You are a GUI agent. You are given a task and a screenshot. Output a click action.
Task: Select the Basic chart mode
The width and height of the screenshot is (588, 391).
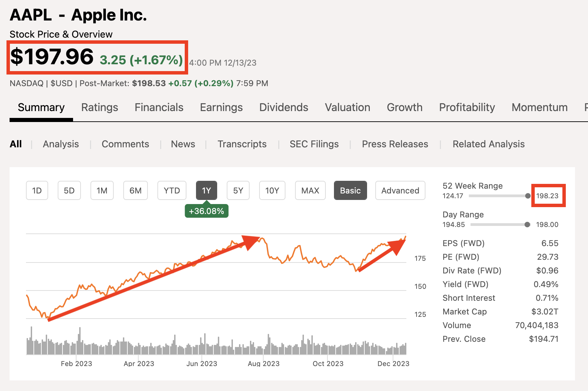(x=350, y=190)
